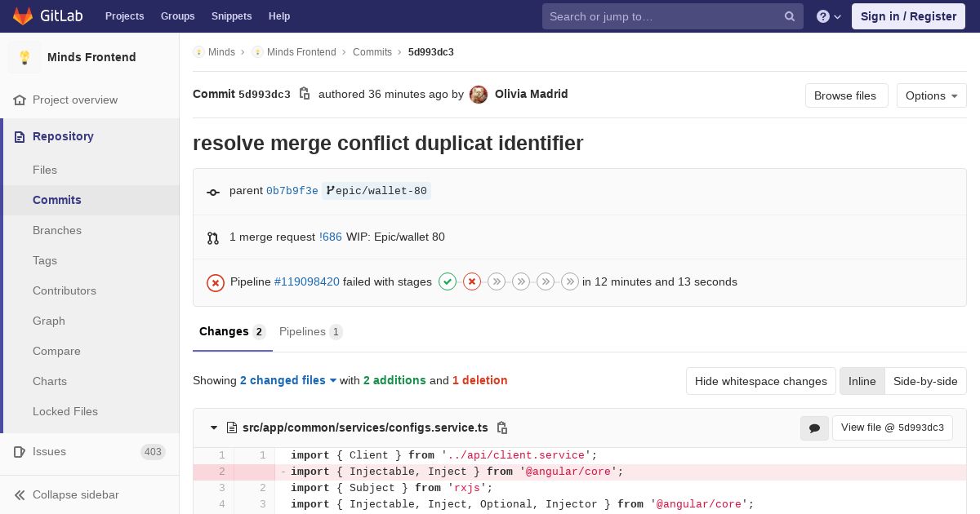Open the Issues section
The height and width of the screenshot is (514, 980).
[49, 451]
